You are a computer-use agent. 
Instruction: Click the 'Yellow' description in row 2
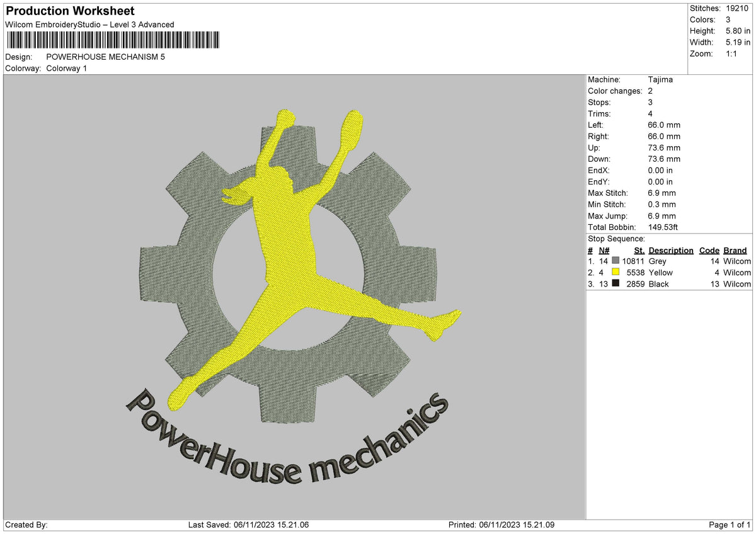(660, 272)
